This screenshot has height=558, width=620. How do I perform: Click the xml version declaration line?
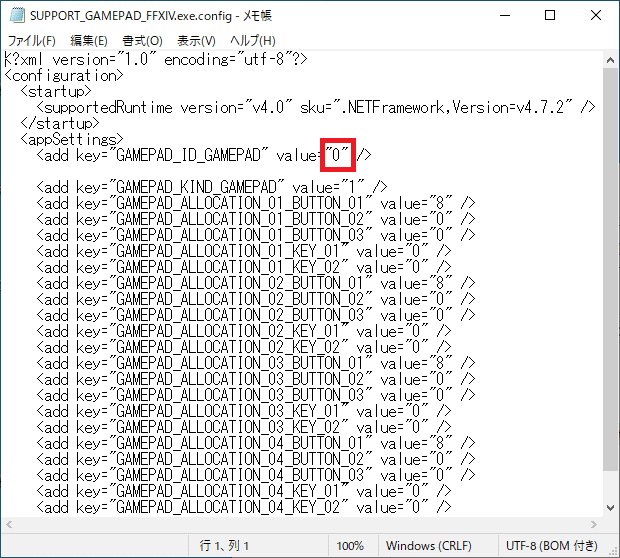coord(156,60)
